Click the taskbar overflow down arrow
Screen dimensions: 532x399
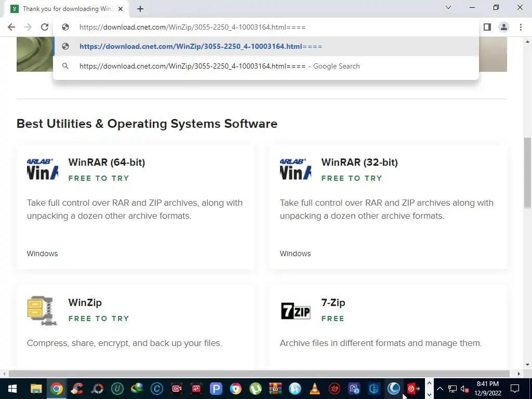tap(429, 394)
